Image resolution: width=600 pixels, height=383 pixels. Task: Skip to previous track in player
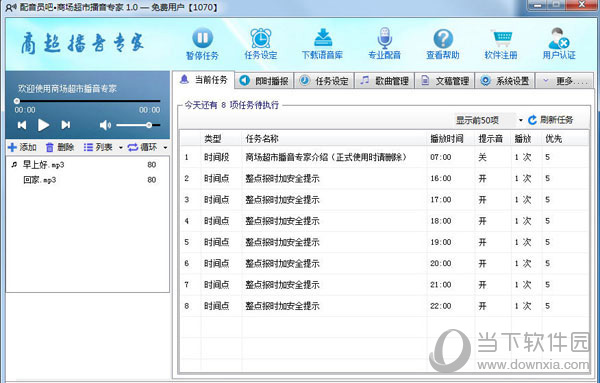click(22, 125)
